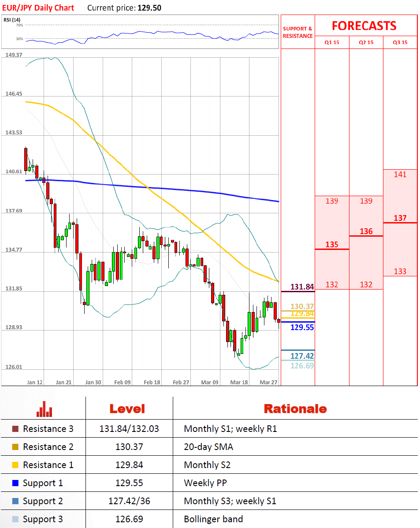Click the rationale 20-day SMA
Viewport: 420px width, 528px height.
coord(208,447)
